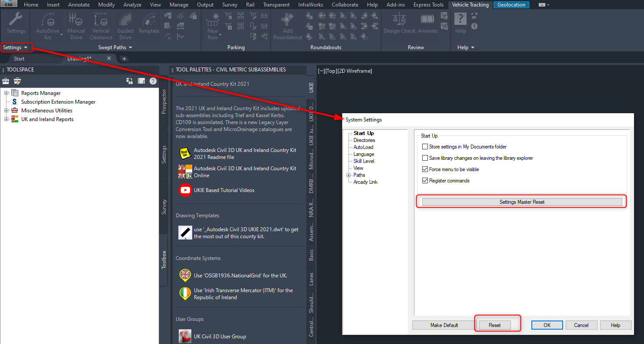Image resolution: width=644 pixels, height=344 pixels.
Task: Click the Add Roundabout icon
Action: tap(288, 20)
